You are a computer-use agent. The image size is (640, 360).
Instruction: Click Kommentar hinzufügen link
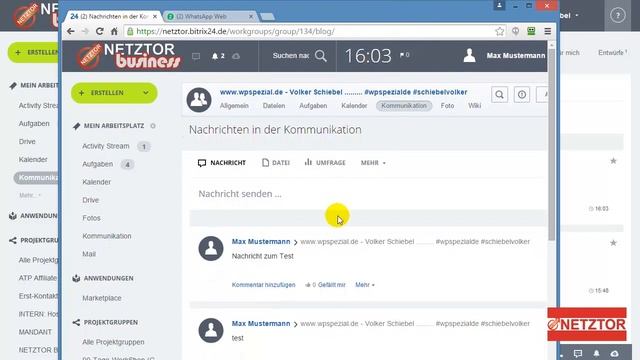pyautogui.click(x=263, y=285)
